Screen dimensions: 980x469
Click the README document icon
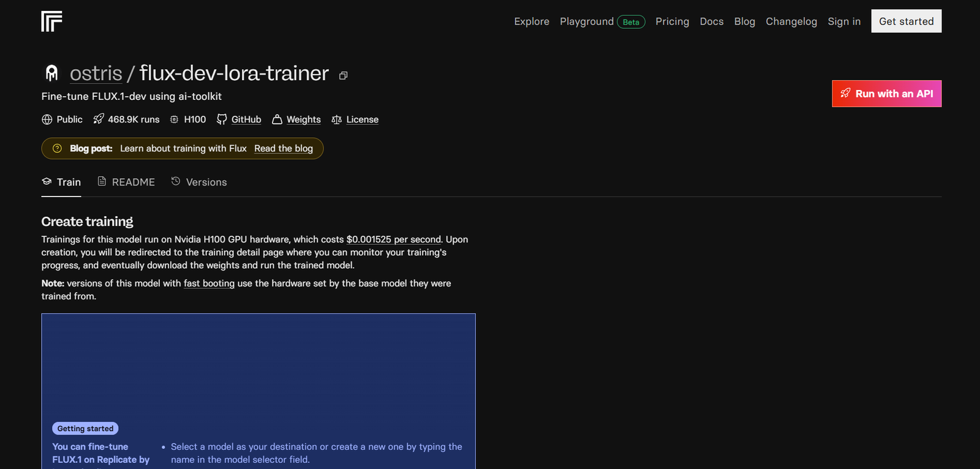(102, 181)
